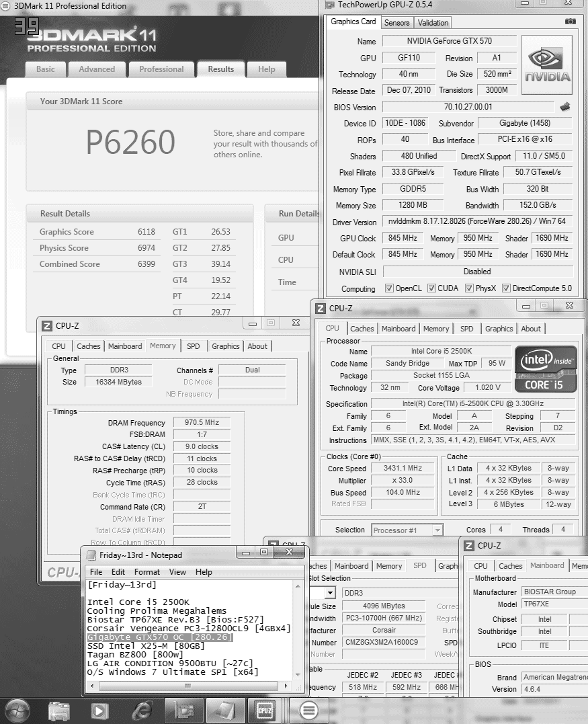Click the GPU-Z screenshot camera icon
The image size is (588, 724).
570,22
